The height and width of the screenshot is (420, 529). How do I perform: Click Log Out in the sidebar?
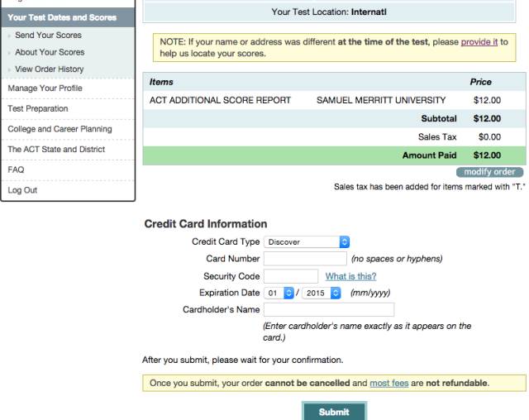coord(22,190)
